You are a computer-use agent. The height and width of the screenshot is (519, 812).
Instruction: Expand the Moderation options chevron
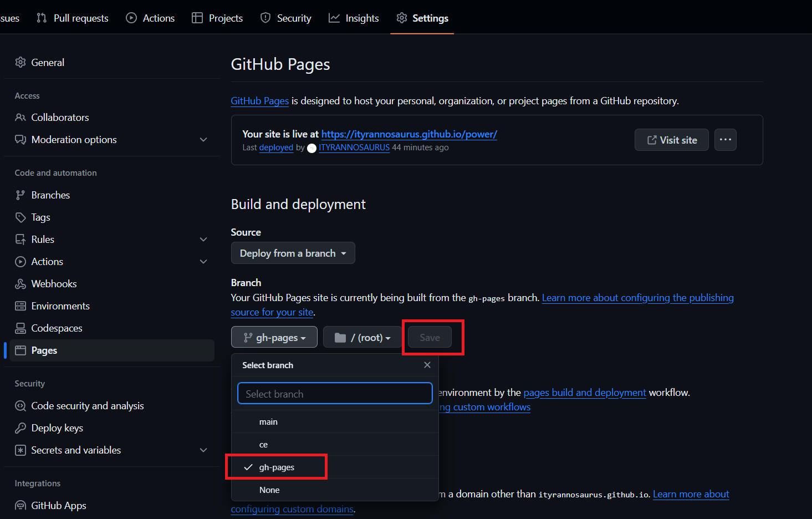point(203,140)
